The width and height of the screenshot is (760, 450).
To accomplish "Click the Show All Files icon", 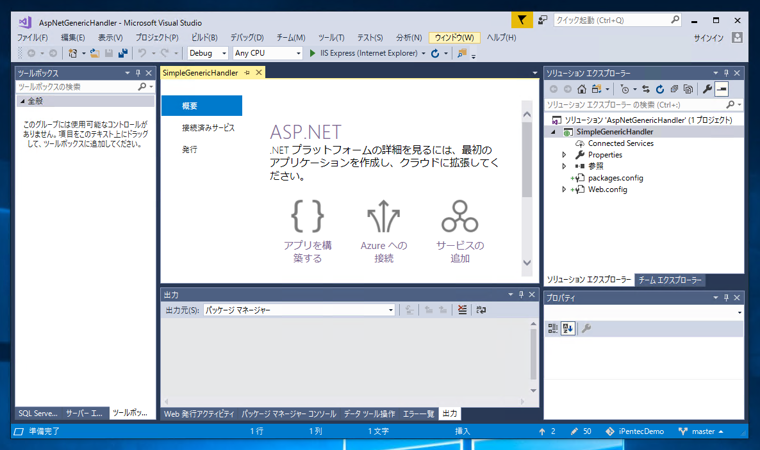I will 688,89.
